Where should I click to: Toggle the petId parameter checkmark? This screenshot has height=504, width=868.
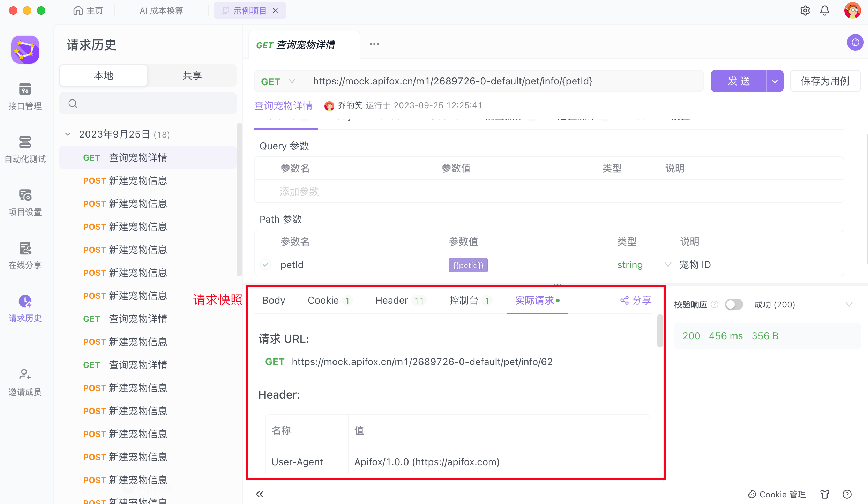(265, 265)
